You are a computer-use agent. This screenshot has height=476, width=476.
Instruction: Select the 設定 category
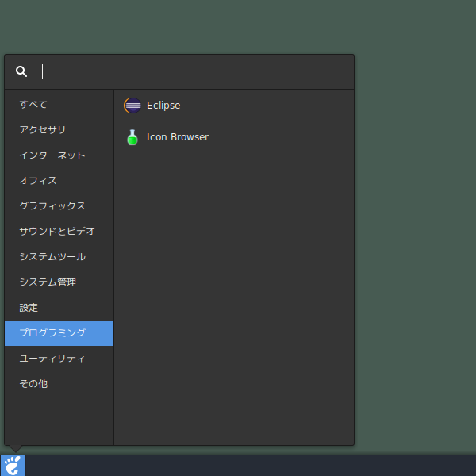(x=59, y=308)
